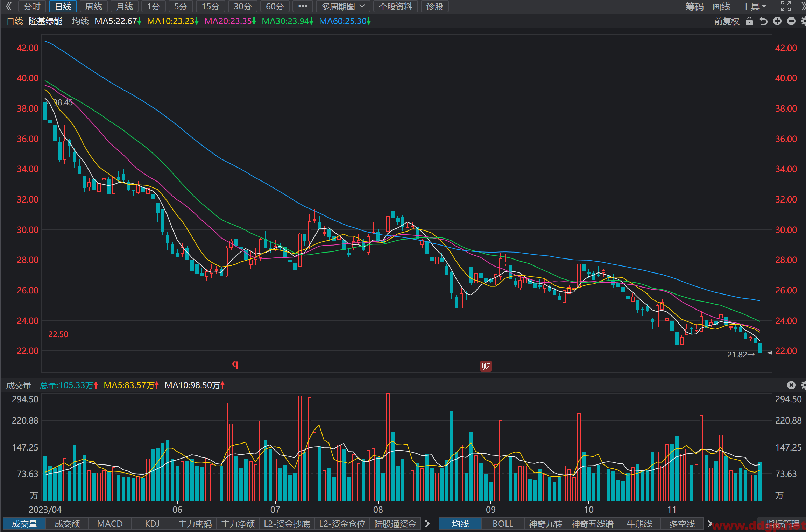Select the BOLL overlay tab
806x532 pixels.
(x=503, y=524)
